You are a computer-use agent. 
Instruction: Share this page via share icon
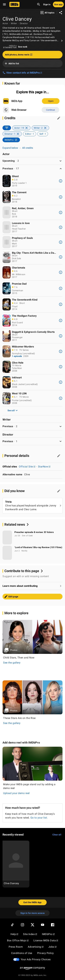[60, 13]
